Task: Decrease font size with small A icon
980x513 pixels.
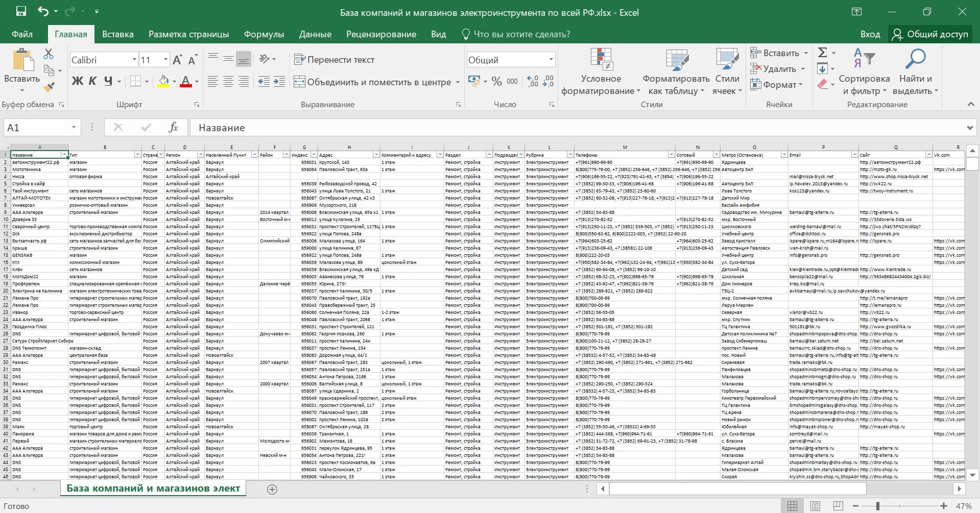Action: point(192,60)
